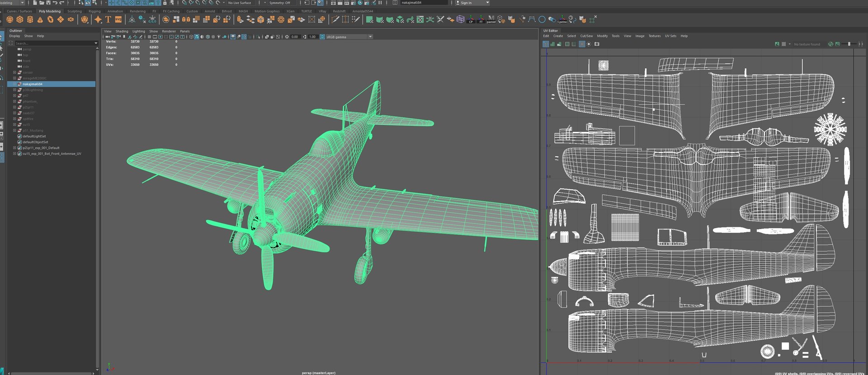The height and width of the screenshot is (375, 868).
Task: Open the Cut/Sew menu in UV Editor
Action: tap(586, 36)
